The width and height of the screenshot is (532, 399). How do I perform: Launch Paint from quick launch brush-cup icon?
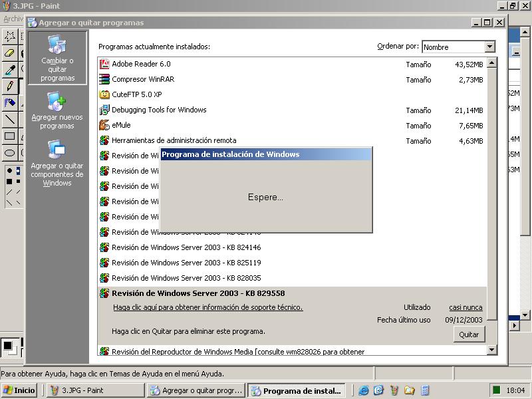pos(394,390)
